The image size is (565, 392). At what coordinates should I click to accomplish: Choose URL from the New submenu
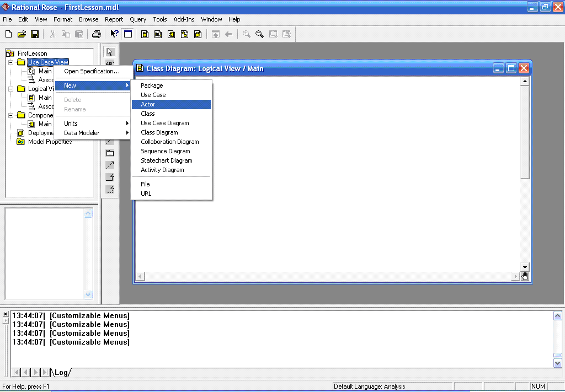coord(171,194)
